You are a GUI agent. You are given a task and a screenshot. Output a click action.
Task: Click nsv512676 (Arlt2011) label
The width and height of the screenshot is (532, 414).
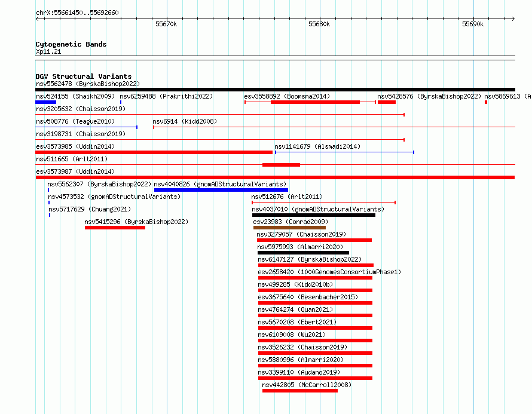287,197
